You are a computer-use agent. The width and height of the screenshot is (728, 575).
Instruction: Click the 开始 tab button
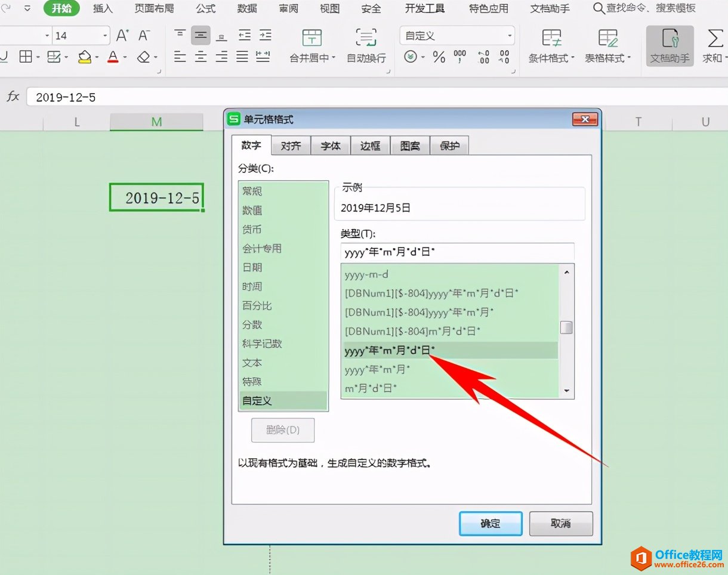62,8
